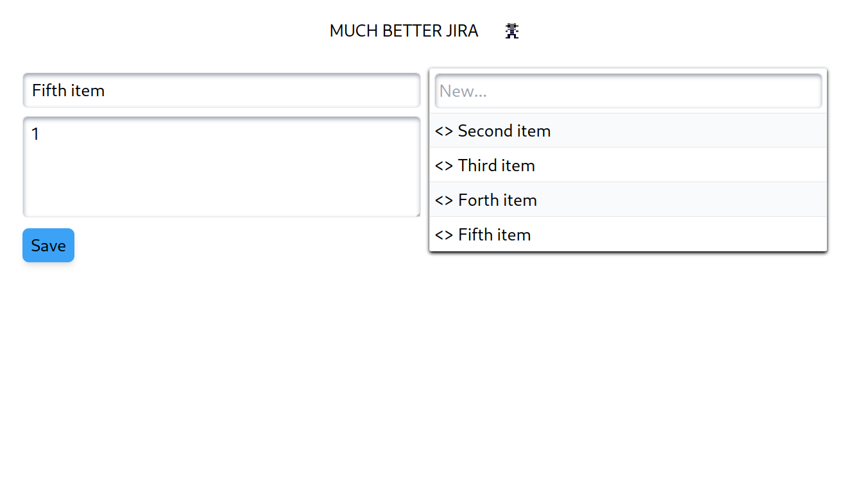This screenshot has width=847, height=504.
Task: Click the word JIRA in the header
Action: (462, 31)
